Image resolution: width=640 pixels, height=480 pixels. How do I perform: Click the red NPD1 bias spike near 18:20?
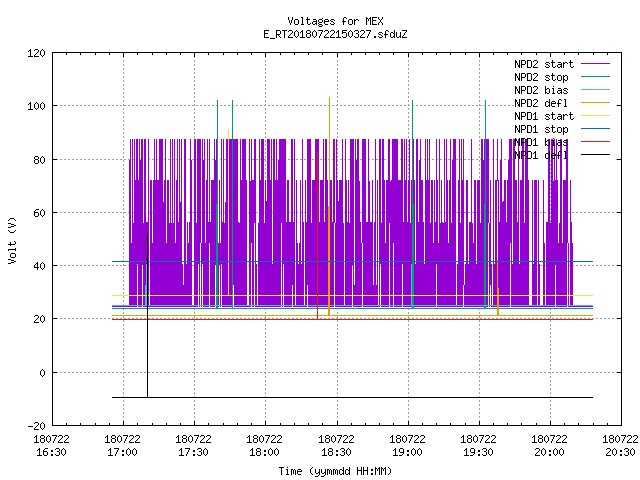(317, 235)
